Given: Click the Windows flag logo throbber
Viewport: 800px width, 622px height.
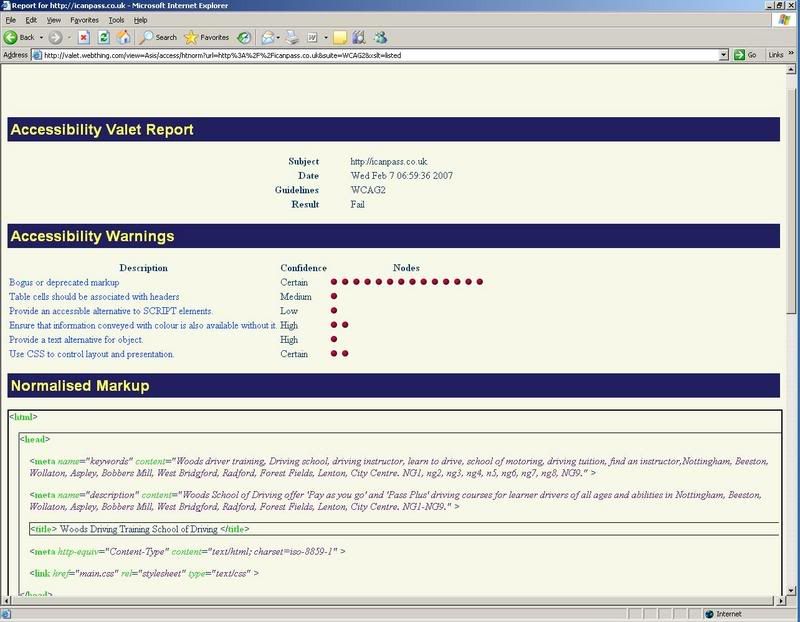Looking at the screenshot, I should click(x=784, y=20).
